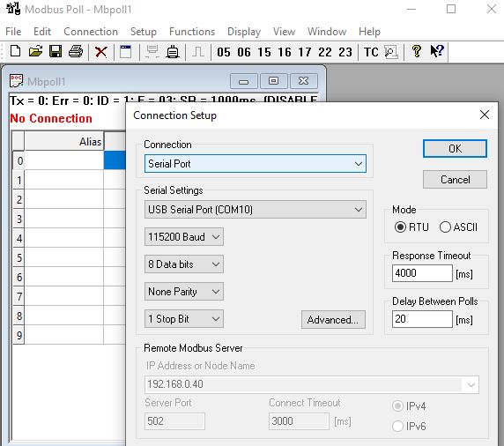The height and width of the screenshot is (446, 504).
Task: Maximize the Mbpoll1 child window
Action: click(273, 81)
